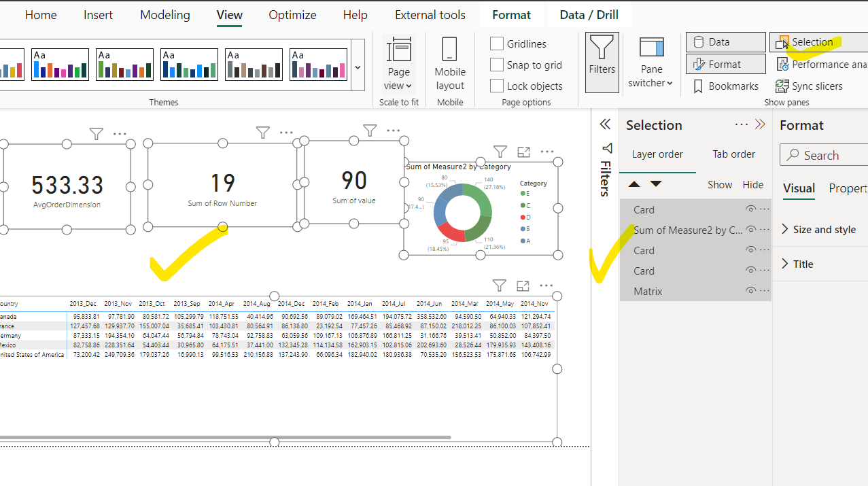Screen dimensions: 868x486
Task: Switch to Tab order tab
Action: pyautogui.click(x=734, y=154)
